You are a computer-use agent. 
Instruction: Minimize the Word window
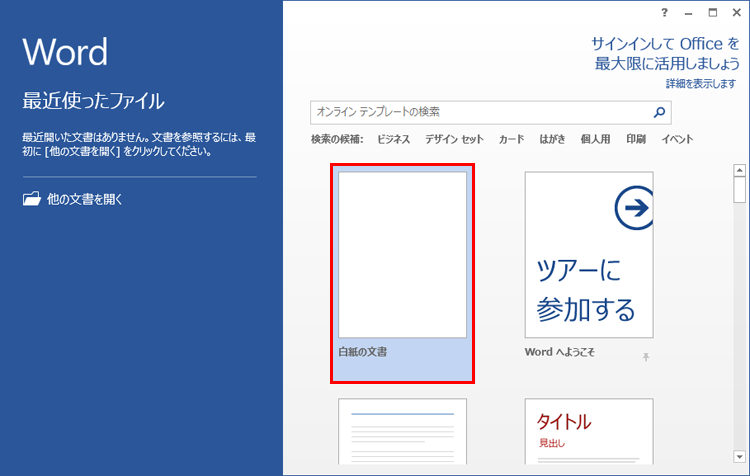[688, 13]
